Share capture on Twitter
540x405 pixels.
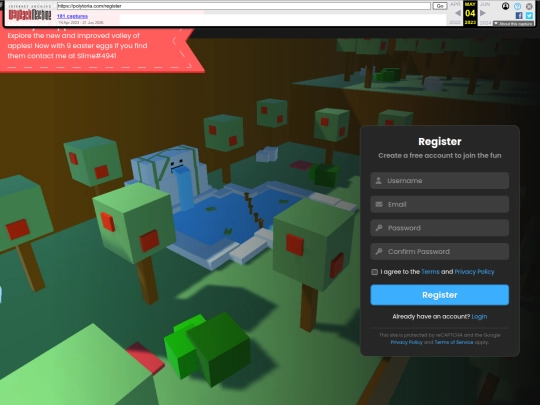529,15
